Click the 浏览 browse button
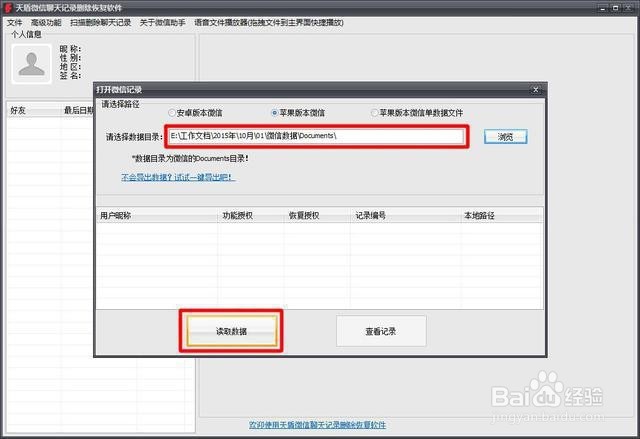Viewport: 640px width, 439px height. [x=505, y=137]
